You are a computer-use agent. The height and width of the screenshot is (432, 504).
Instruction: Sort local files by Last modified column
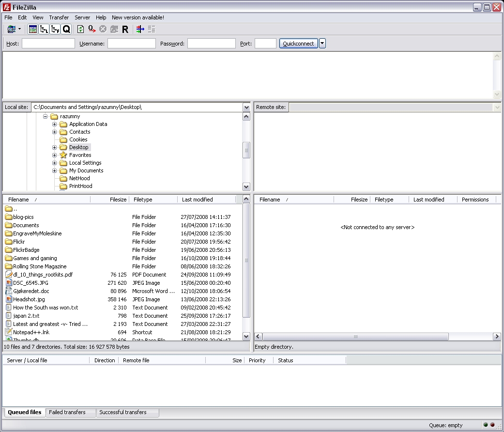tap(206, 200)
